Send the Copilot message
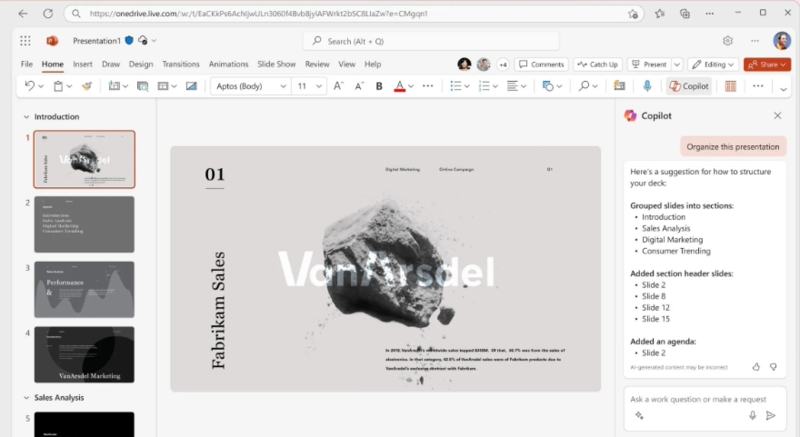This screenshot has height=437, width=800. (x=771, y=416)
